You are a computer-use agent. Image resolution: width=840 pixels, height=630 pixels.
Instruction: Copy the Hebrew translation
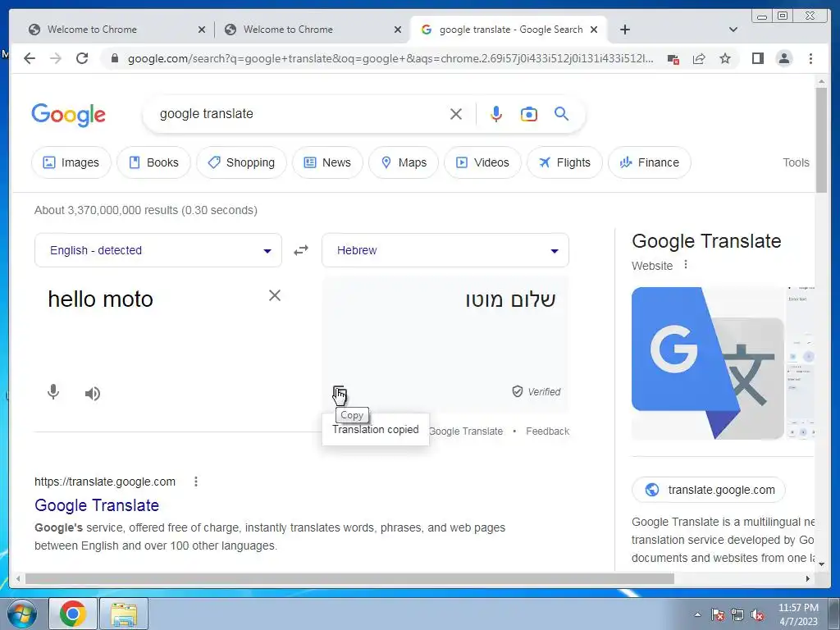pyautogui.click(x=339, y=393)
